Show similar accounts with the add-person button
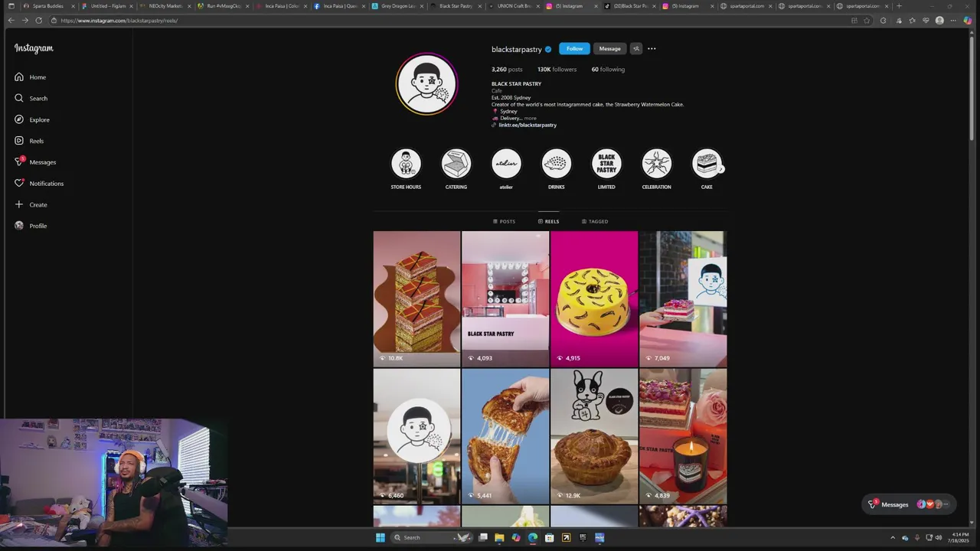This screenshot has width=980, height=551. (635, 48)
